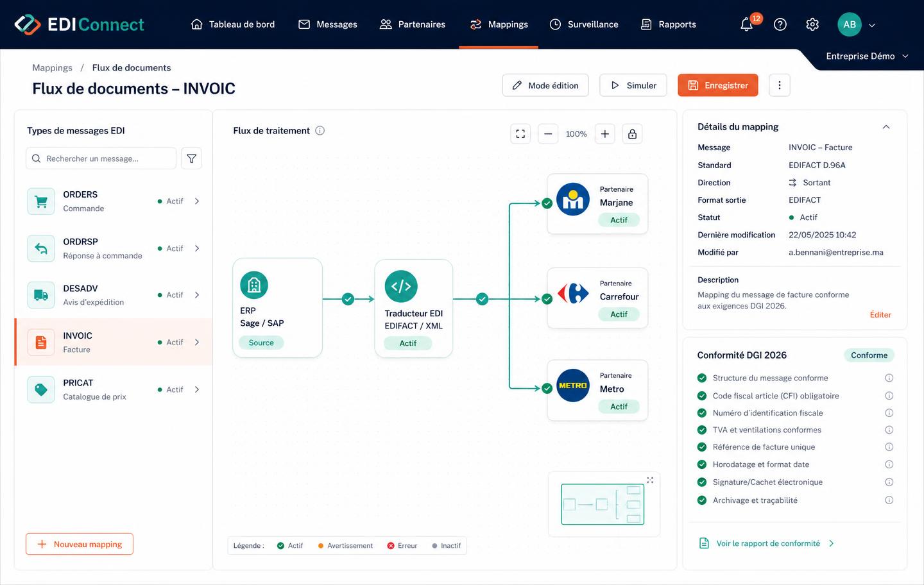924x585 pixels.
Task: Click info icon for Archivage et traçabilité
Action: (x=889, y=500)
